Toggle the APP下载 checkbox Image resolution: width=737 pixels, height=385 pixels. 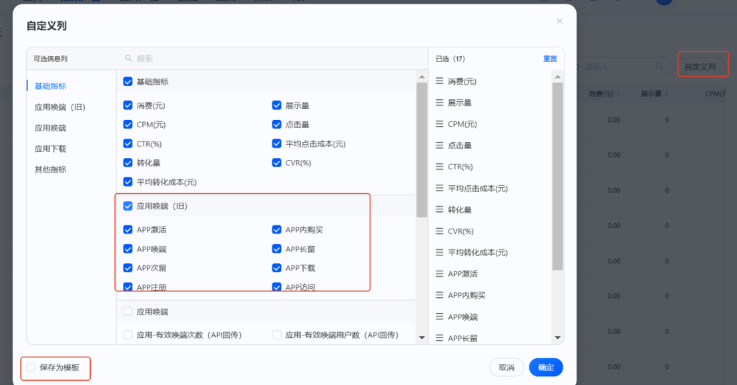tap(276, 268)
